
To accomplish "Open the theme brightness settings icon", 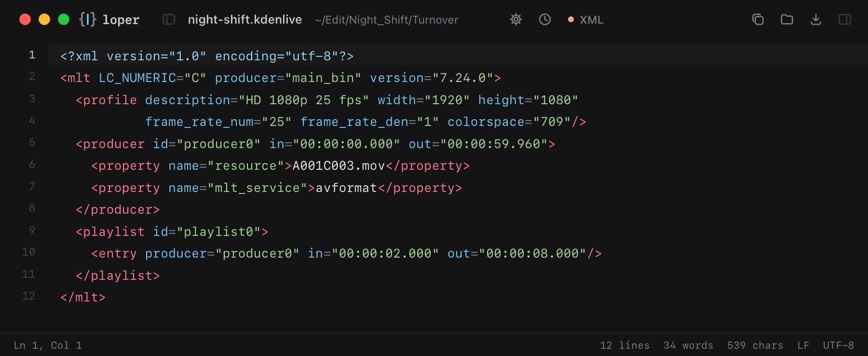I will 516,19.
